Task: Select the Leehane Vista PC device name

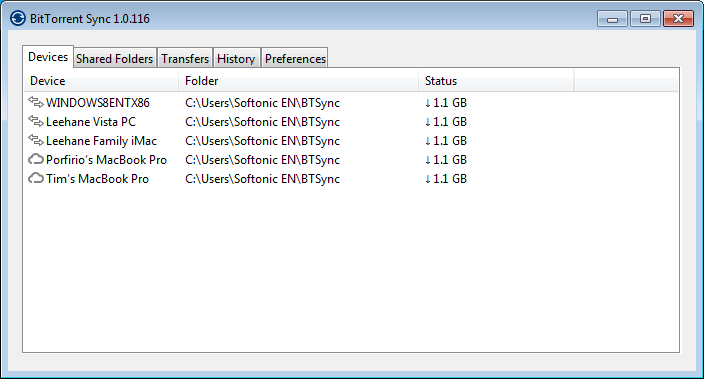Action: pos(91,122)
